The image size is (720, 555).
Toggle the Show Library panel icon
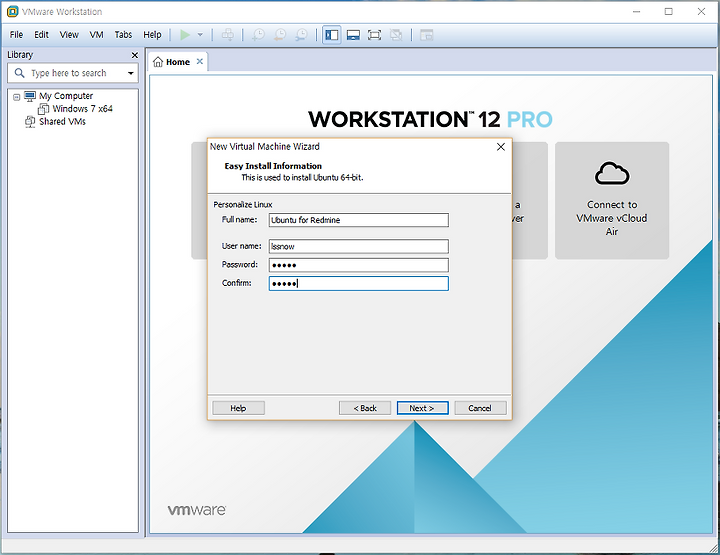332,35
